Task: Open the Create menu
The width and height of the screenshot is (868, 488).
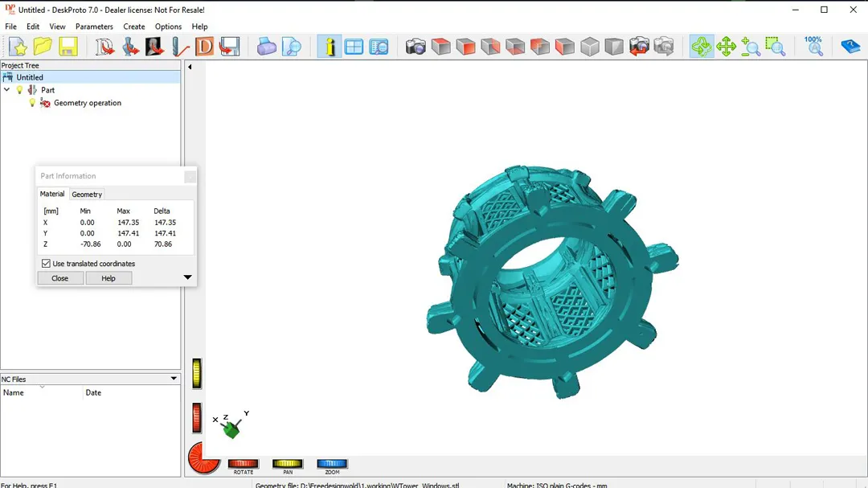Action: (134, 27)
